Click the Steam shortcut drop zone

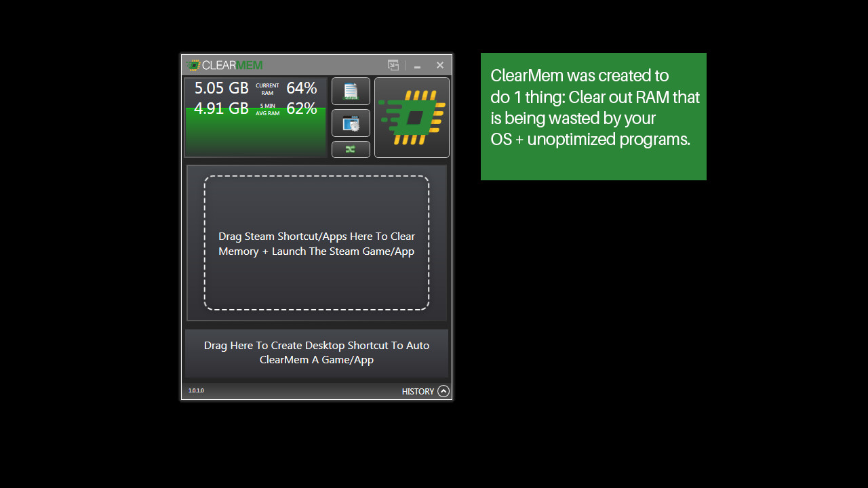click(x=316, y=243)
